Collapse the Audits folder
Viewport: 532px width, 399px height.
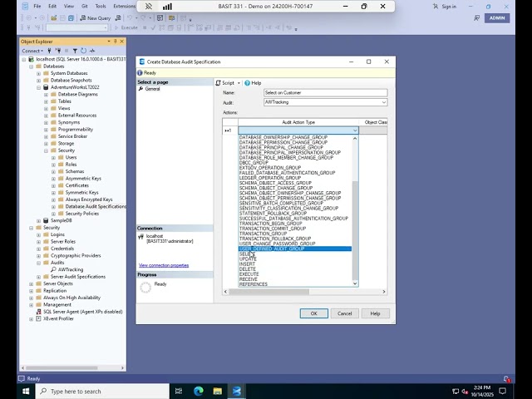point(39,263)
